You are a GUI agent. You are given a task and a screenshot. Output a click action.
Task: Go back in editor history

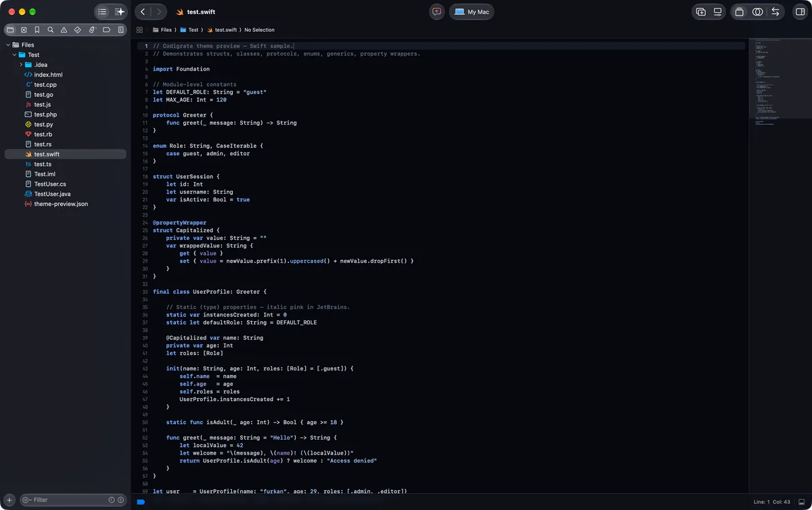click(143, 12)
